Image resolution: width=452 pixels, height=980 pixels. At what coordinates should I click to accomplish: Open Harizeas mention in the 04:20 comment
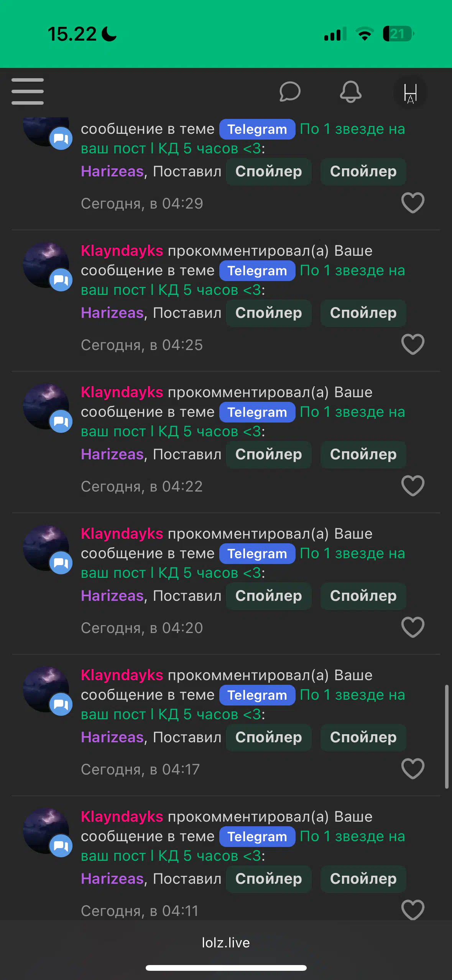point(112,596)
